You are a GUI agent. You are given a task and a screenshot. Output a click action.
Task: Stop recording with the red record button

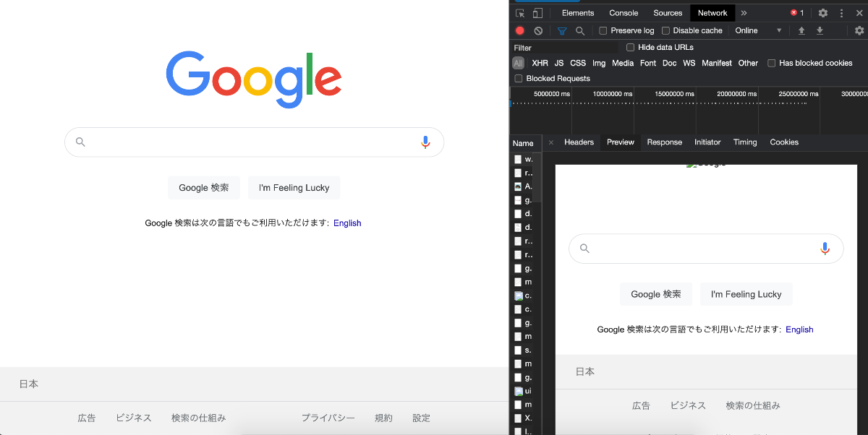[x=520, y=30]
